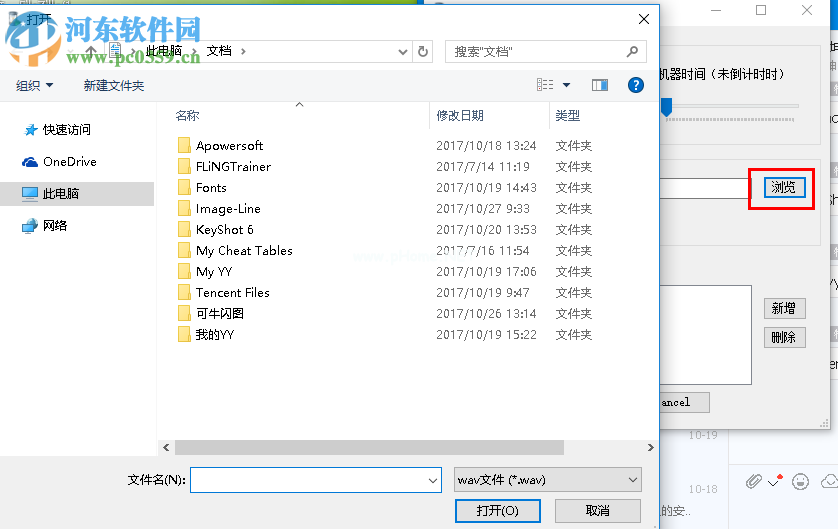Open the 组织 menu
This screenshot has width=838, height=529.
click(x=34, y=85)
